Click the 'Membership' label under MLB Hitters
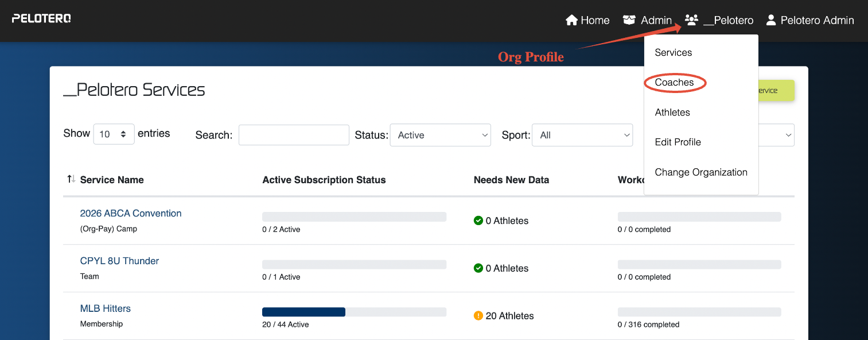 coord(102,324)
